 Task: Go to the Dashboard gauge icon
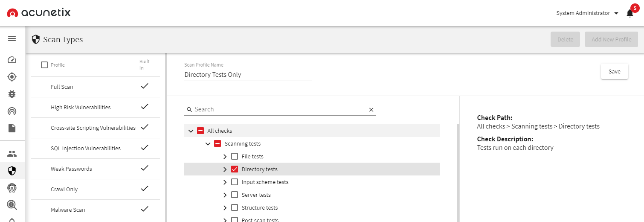(12, 60)
